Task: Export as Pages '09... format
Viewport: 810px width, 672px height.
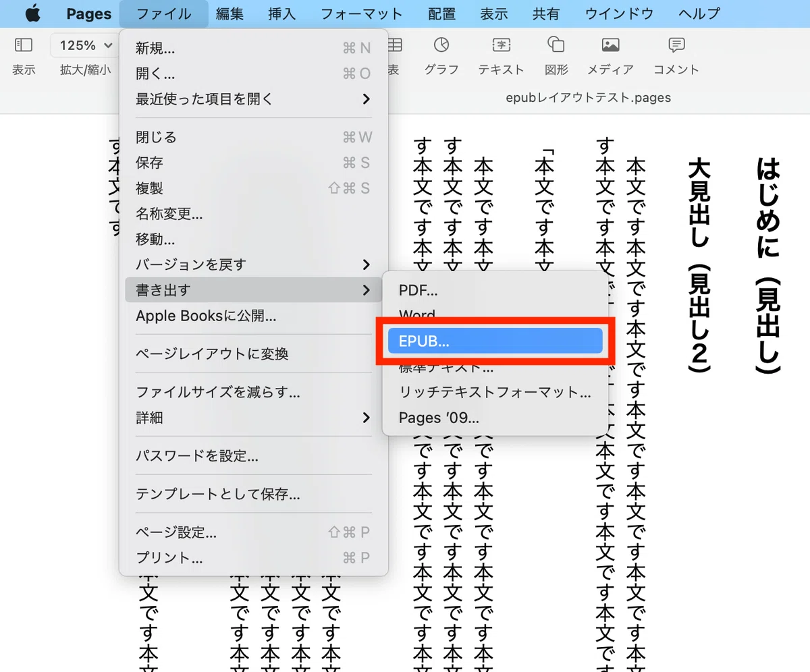Action: tap(495, 418)
